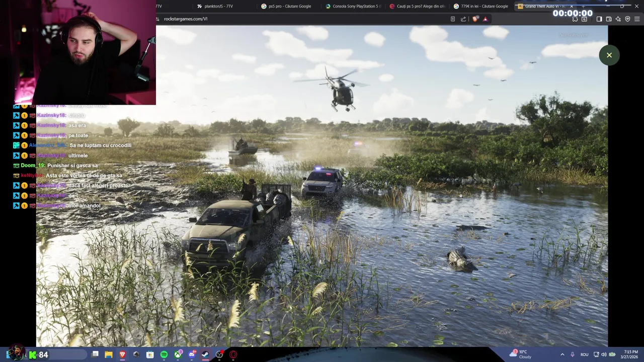Toggle reader mode icon in address bar
This screenshot has height=362, width=644.
pos(453,19)
